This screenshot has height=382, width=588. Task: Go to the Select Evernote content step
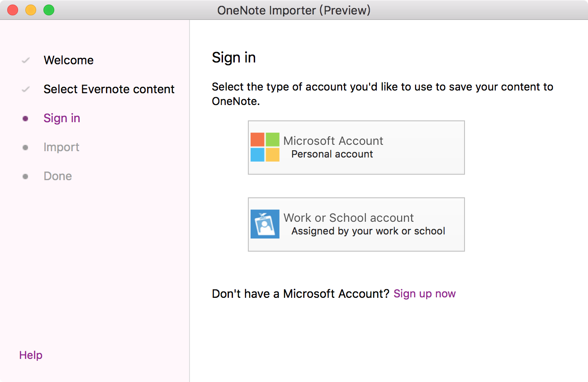click(x=109, y=89)
